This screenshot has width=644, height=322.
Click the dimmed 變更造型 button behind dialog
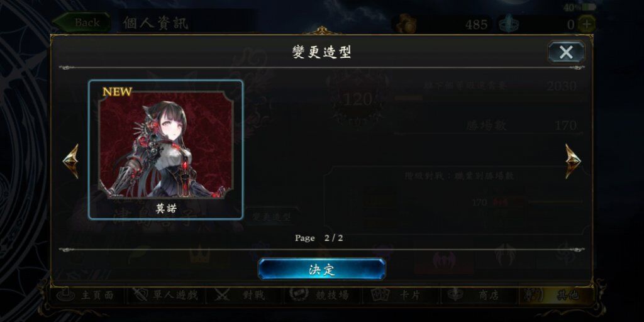(271, 217)
